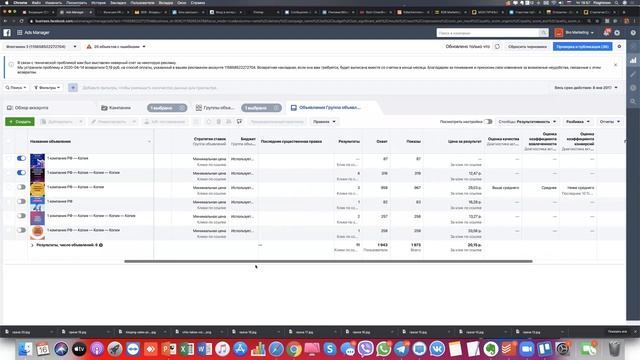The width and height of the screenshot is (640, 360).
Task: Open Trash in the dock
Action: point(614,349)
